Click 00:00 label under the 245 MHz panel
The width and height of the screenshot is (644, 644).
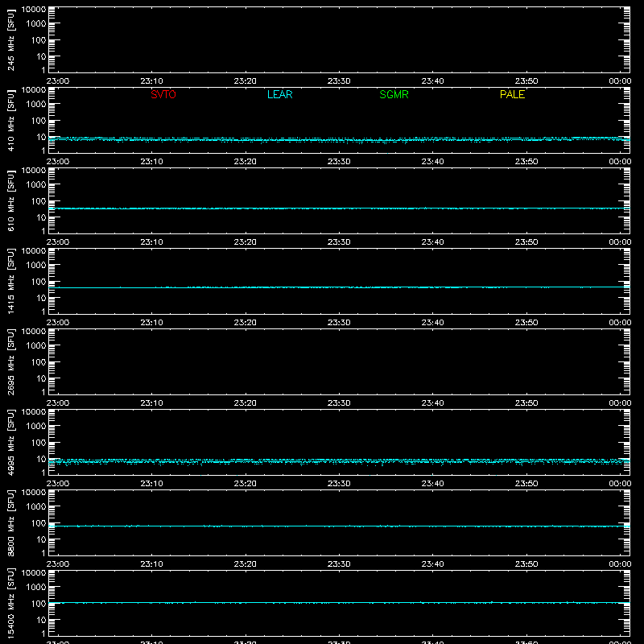pos(620,81)
